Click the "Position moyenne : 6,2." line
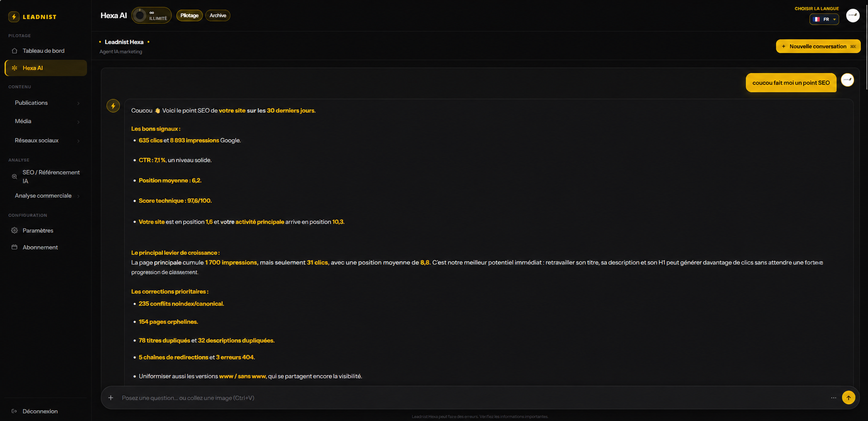 [170, 180]
